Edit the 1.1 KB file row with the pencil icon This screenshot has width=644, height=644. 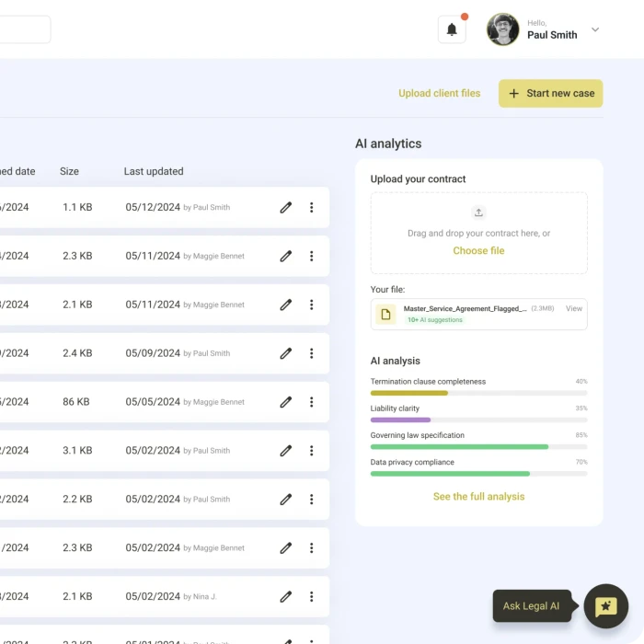click(286, 208)
